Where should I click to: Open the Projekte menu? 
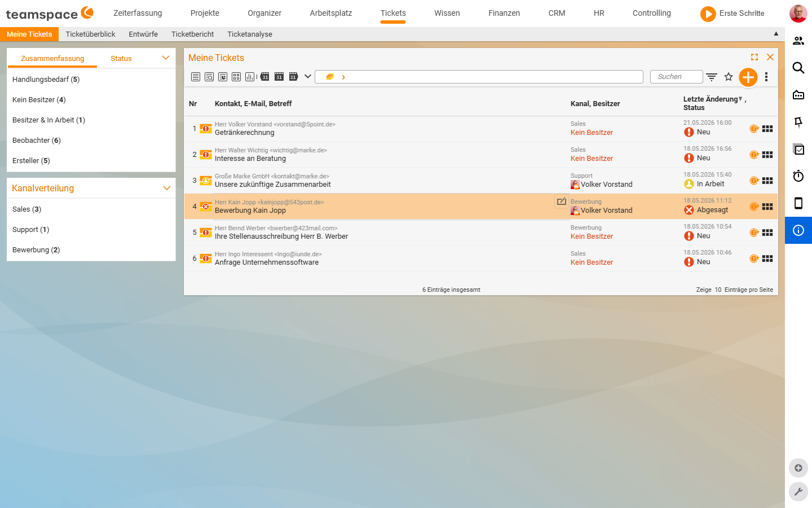coord(205,13)
